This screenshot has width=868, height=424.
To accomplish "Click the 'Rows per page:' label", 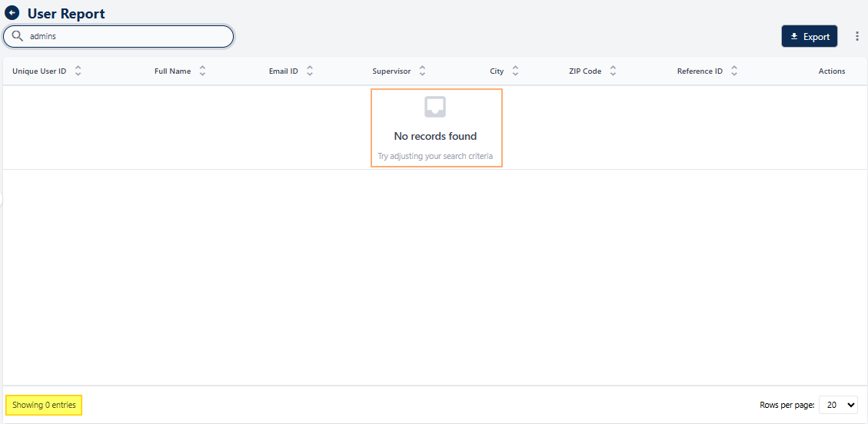I will click(x=787, y=405).
